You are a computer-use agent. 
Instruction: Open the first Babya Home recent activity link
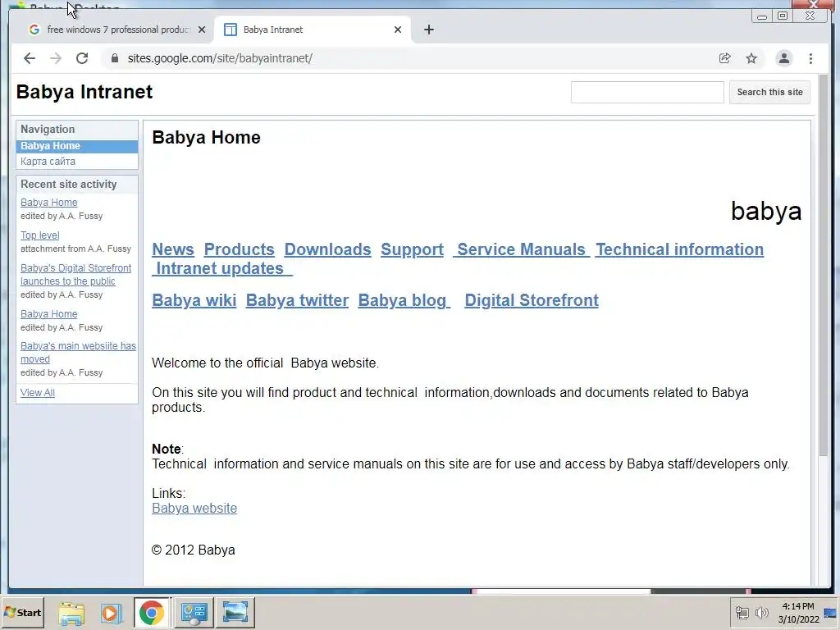48,203
